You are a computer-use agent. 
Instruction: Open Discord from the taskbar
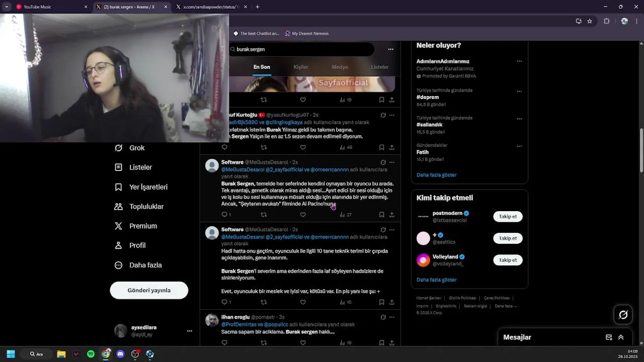tap(120, 354)
